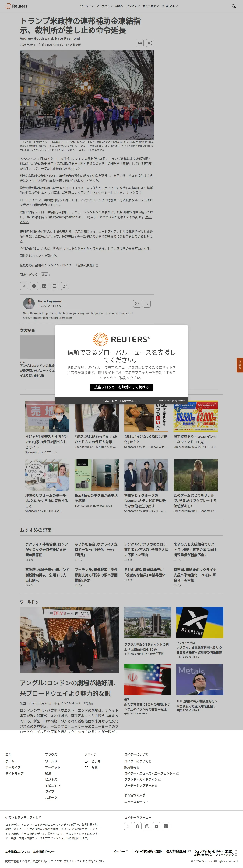Image resolution: width=243 pixels, height=868 pixels.
Task: Open ウクライナ停戦協議 recommended article
Action: click(x=47, y=549)
